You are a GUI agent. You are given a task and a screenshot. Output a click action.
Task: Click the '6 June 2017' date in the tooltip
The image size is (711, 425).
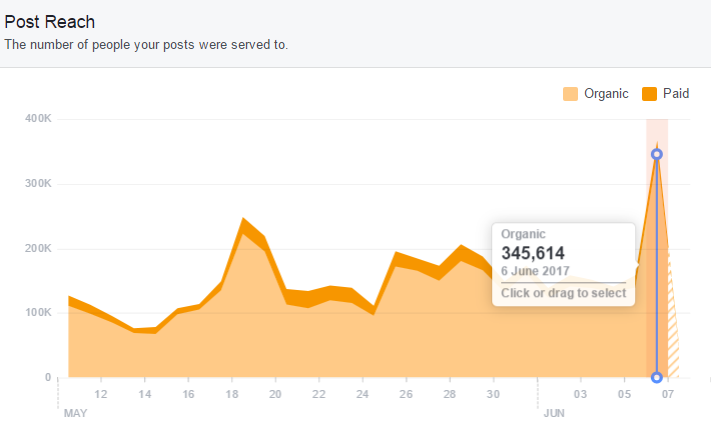click(x=535, y=273)
